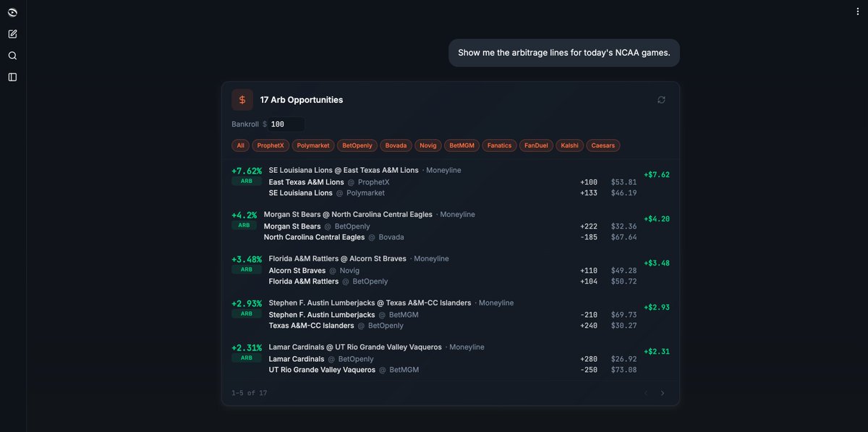The height and width of the screenshot is (432, 868).
Task: Click the 1-5 of 17 pagination label
Action: tap(250, 393)
